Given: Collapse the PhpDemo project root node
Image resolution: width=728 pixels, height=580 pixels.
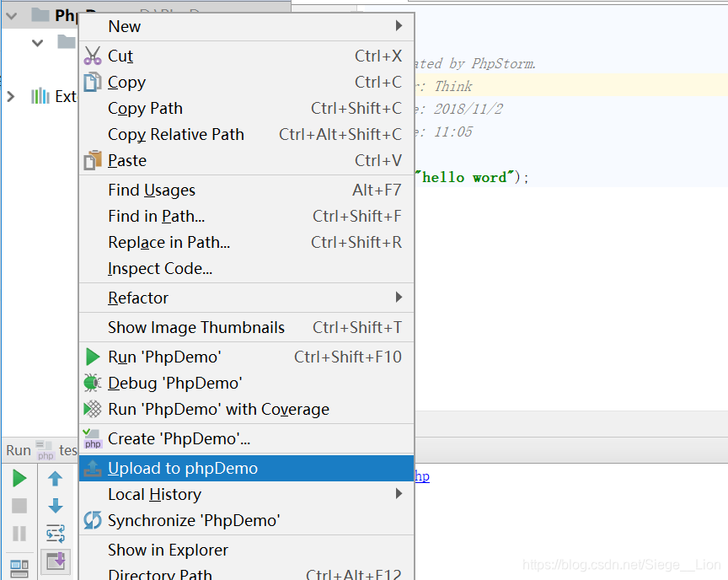Looking at the screenshot, I should 12,16.
